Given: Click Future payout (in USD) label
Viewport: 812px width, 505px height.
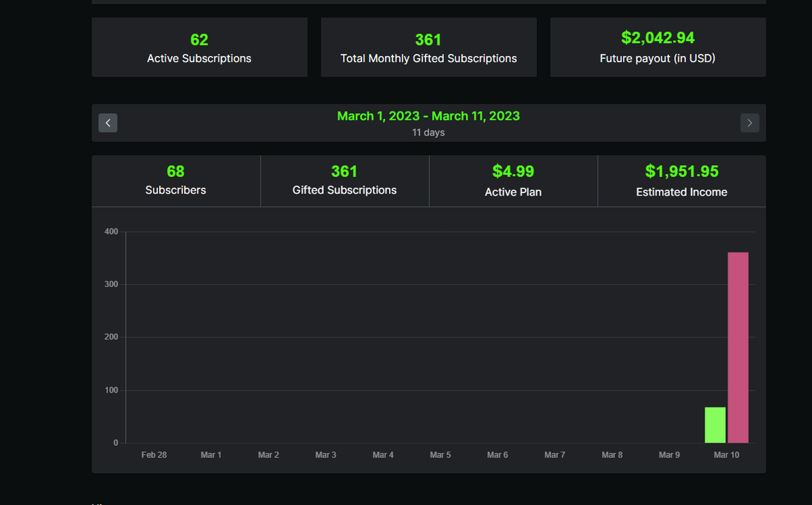Looking at the screenshot, I should pos(658,58).
